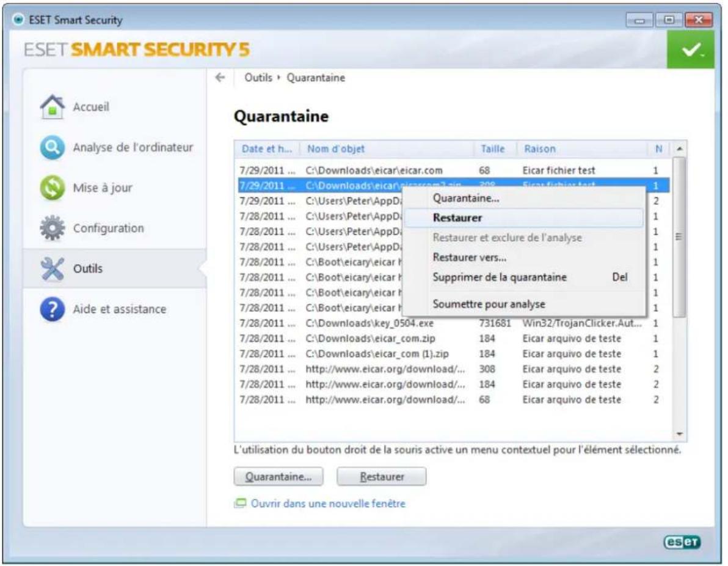Select row C:\Downloads\key_0504.exe
Image resolution: width=728 pixels, height=566 pixels.
pyautogui.click(x=454, y=323)
